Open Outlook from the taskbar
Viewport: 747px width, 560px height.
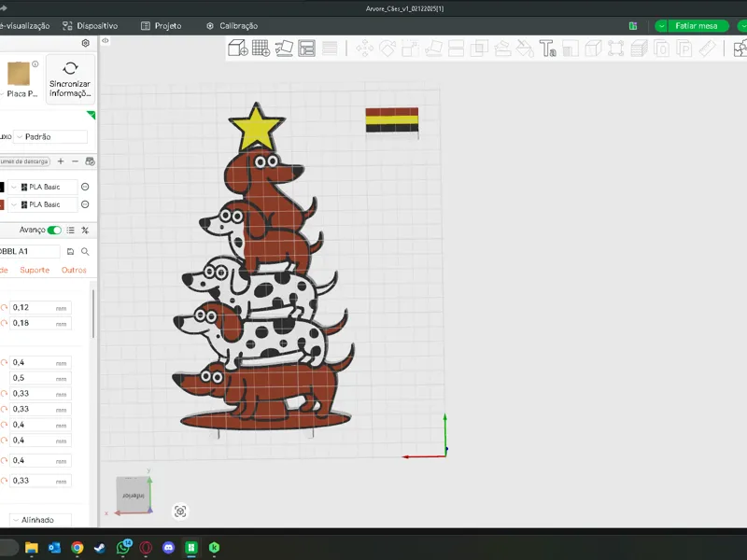click(x=54, y=548)
